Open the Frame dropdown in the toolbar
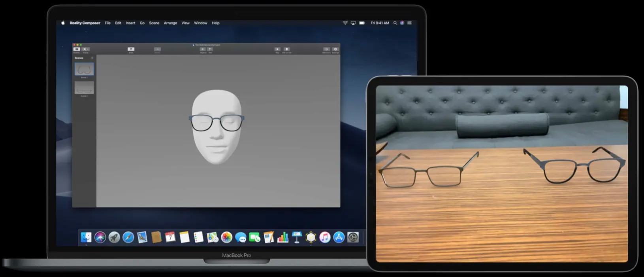The width and height of the screenshot is (644, 277). 86,49
